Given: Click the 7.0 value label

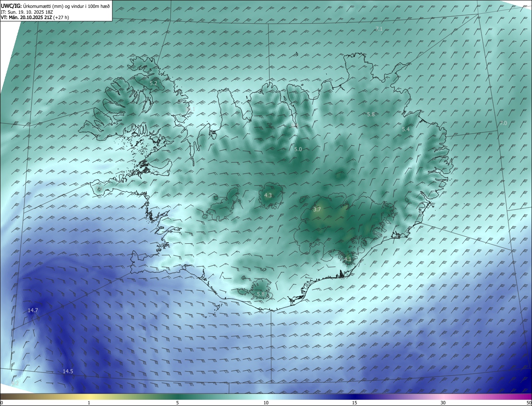Looking at the screenshot, I should click(x=503, y=123).
